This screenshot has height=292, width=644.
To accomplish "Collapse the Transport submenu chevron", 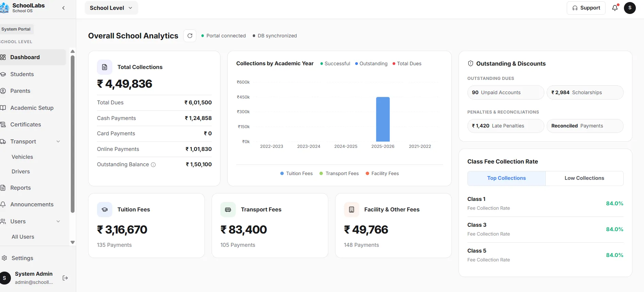I will point(58,141).
